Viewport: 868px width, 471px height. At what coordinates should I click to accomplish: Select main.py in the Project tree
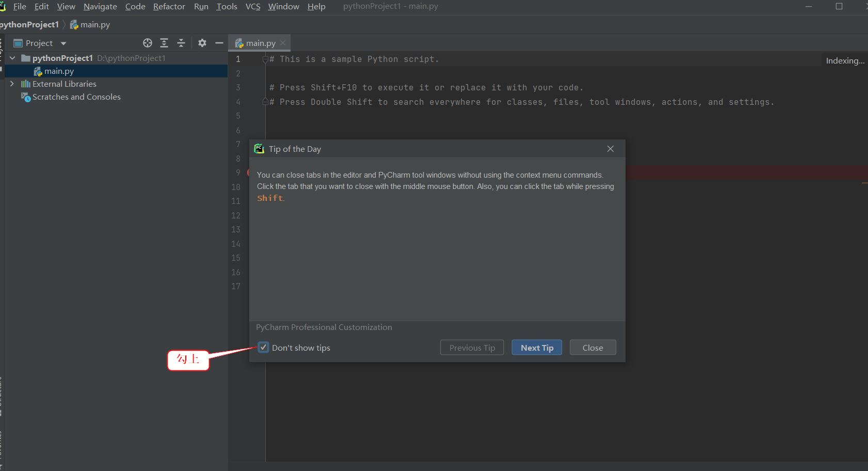pos(116,71)
